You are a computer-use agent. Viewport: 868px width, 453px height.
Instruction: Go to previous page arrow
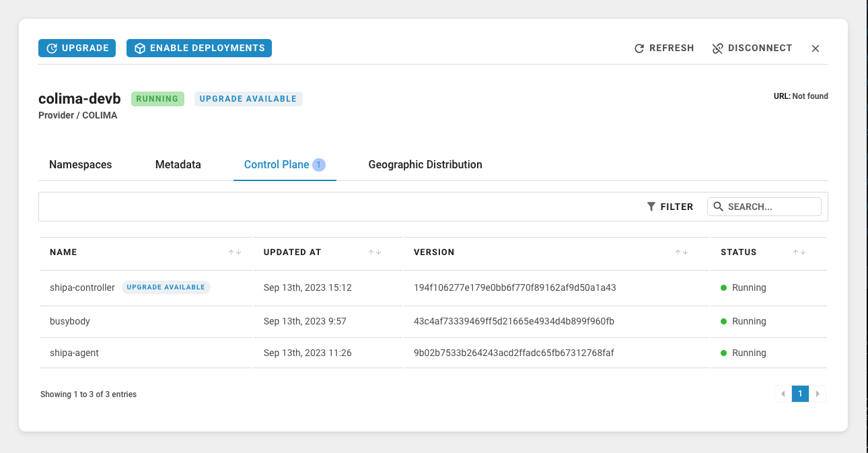point(783,394)
